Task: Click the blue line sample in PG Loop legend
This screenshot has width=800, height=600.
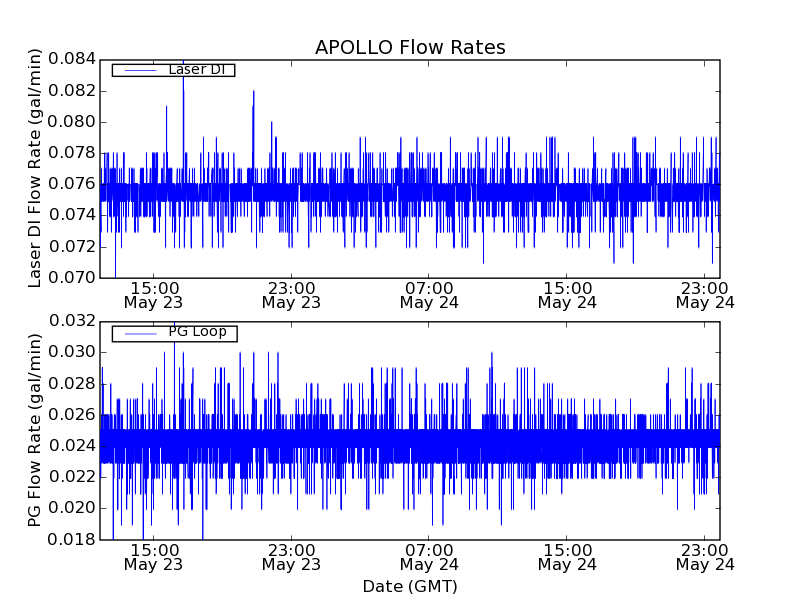Action: click(x=138, y=333)
